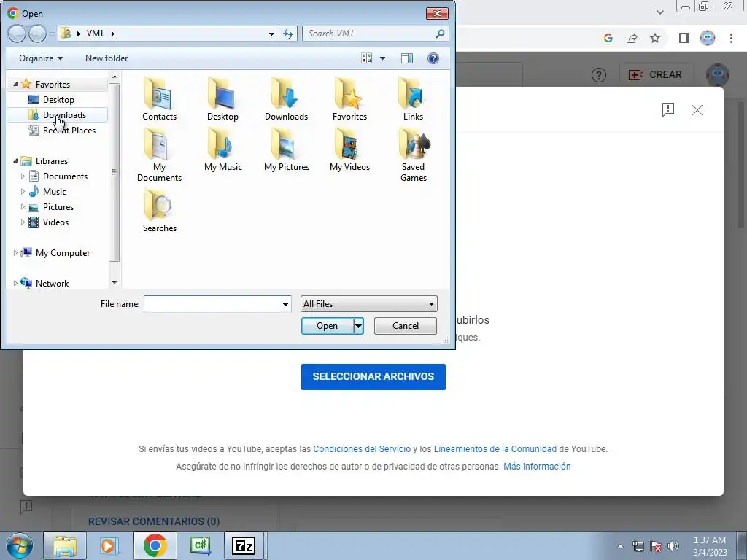Select the My Documents folder
The image size is (747, 560).
coord(159,155)
